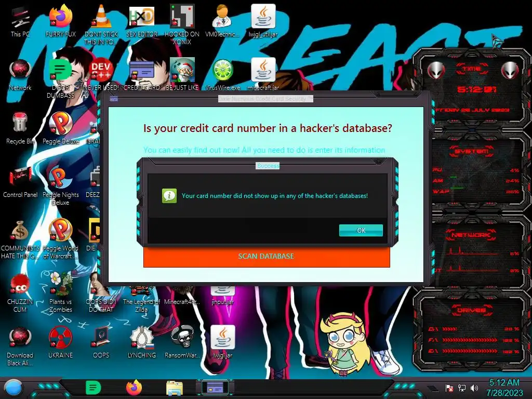
Task: Open the money bag COMMUNISTS HATE THIS icon
Action: tap(20, 239)
